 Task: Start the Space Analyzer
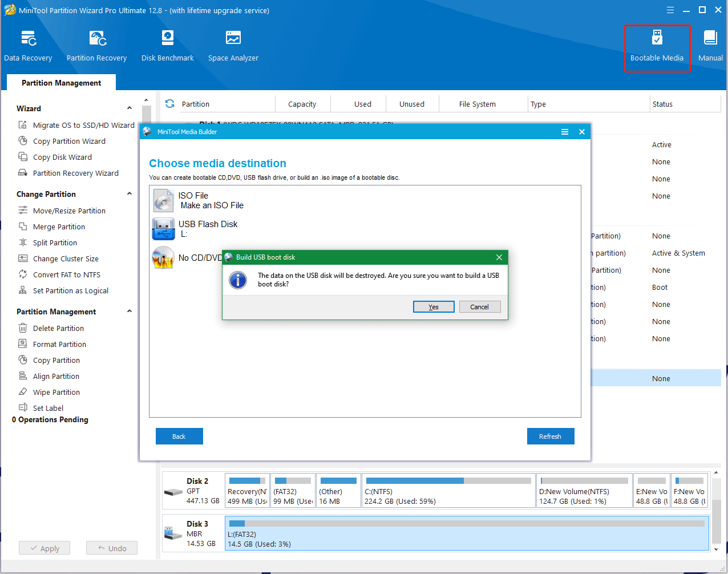pos(233,46)
